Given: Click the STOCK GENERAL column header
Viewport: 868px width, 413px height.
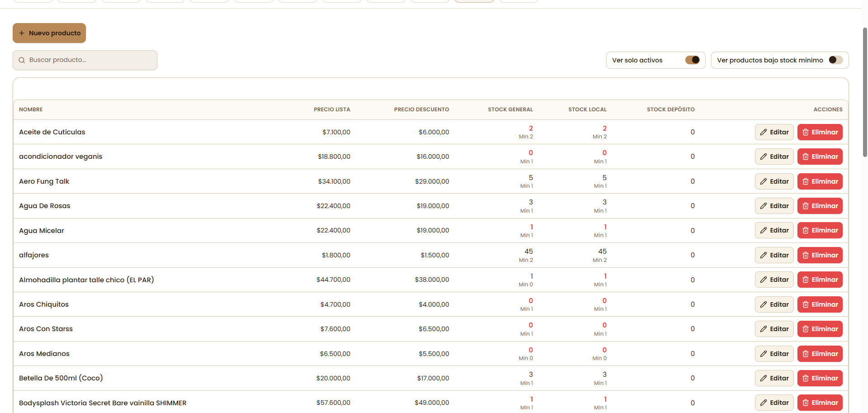Looking at the screenshot, I should (x=510, y=109).
